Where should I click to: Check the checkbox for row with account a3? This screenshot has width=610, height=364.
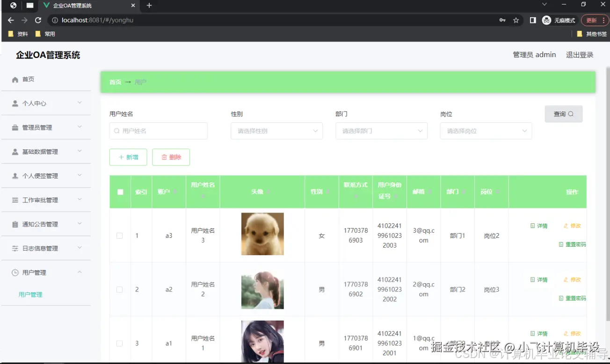[x=120, y=236]
